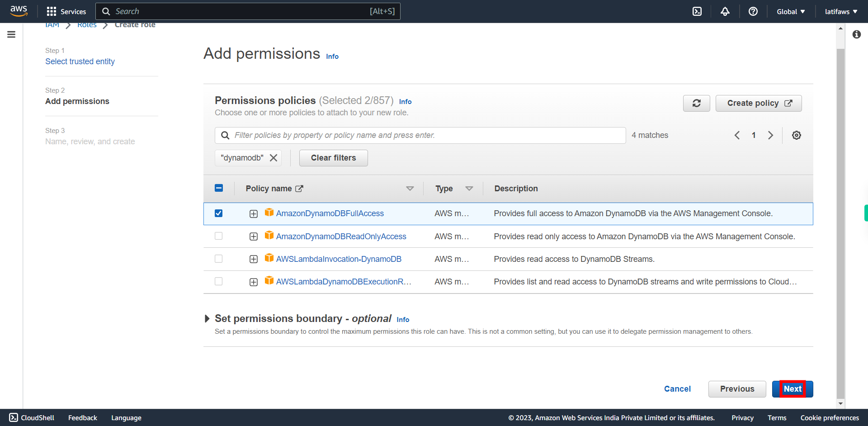This screenshot has height=426, width=868.
Task: Click Create policy button
Action: [759, 103]
